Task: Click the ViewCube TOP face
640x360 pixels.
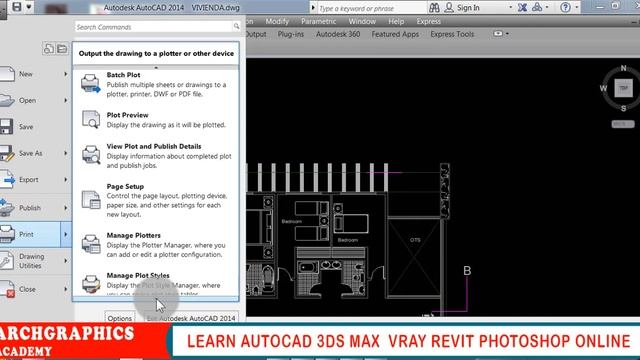Action: (623, 88)
